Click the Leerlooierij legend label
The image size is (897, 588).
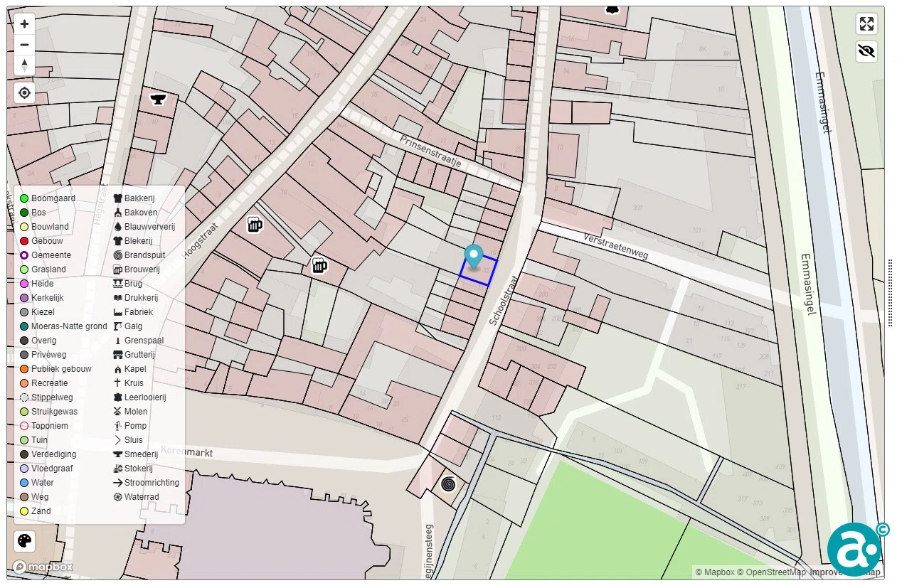(x=145, y=397)
